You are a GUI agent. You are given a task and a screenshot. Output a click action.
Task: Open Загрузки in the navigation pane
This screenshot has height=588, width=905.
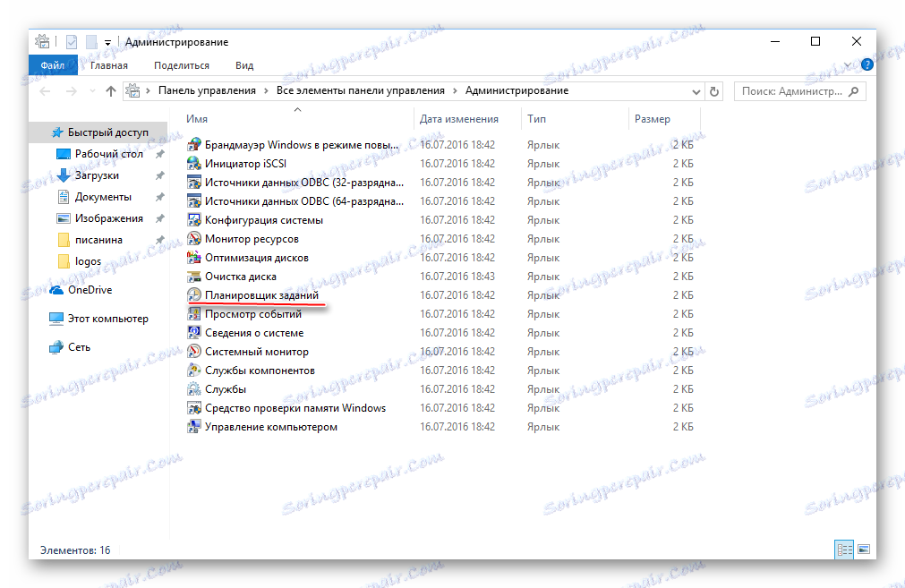coord(97,175)
